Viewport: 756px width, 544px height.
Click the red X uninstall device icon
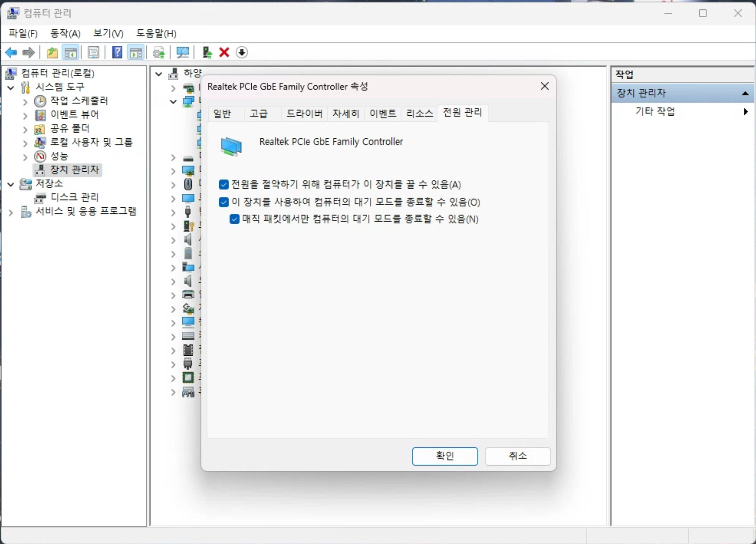point(224,52)
